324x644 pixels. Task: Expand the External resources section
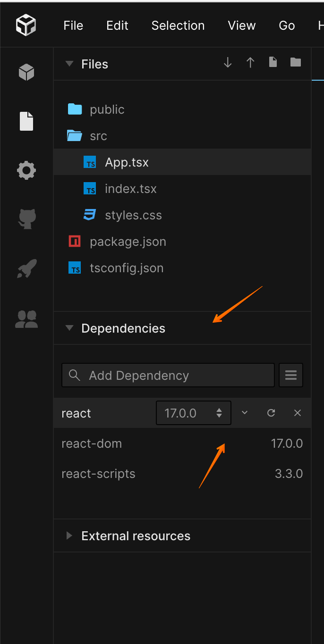click(x=69, y=535)
